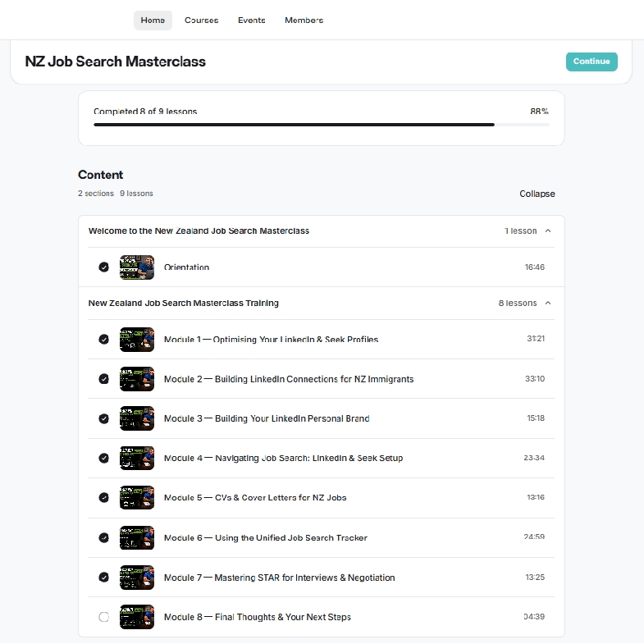This screenshot has width=644, height=644.
Task: Open Module 8 Final Thoughts lesson
Action: click(257, 617)
